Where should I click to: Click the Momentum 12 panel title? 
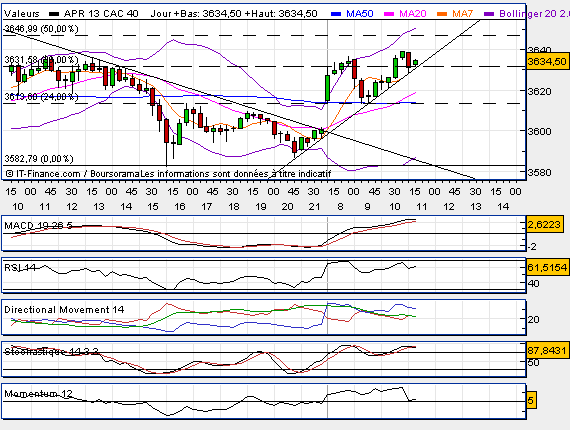coord(39,394)
